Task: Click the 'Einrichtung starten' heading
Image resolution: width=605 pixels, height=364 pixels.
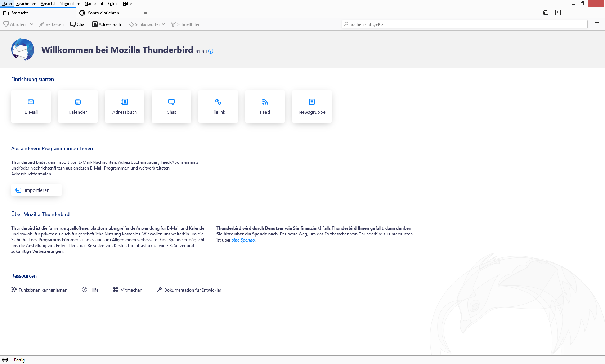Action: 32,79
